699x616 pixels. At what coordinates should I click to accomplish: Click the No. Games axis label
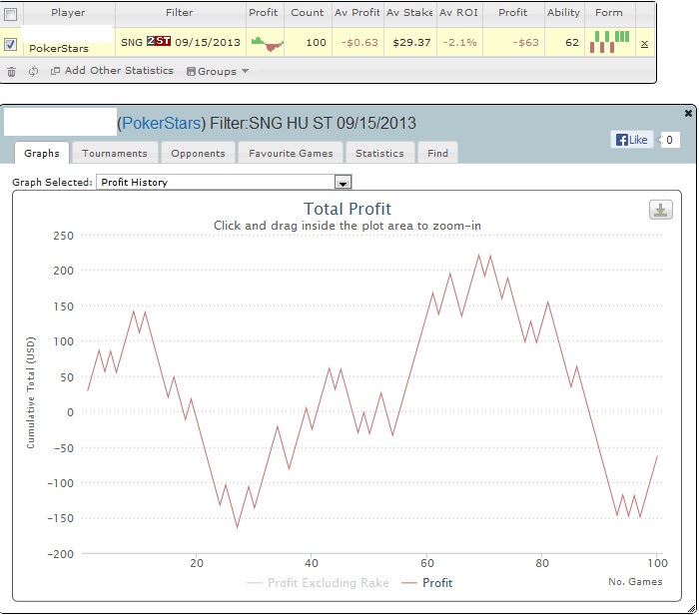635,582
